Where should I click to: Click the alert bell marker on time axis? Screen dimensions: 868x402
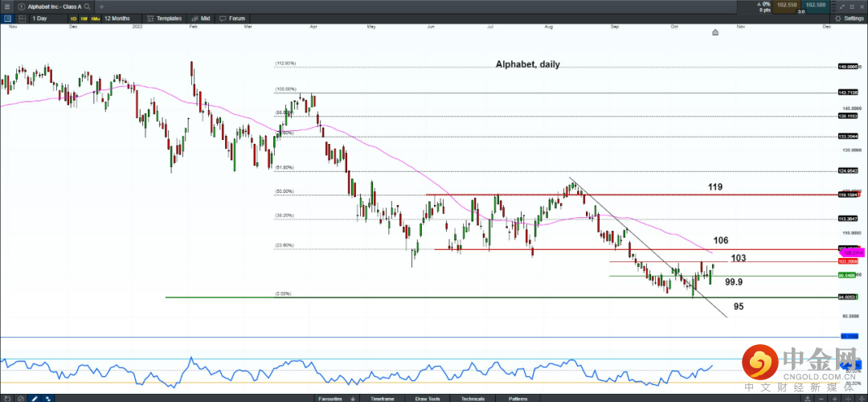coord(715,32)
